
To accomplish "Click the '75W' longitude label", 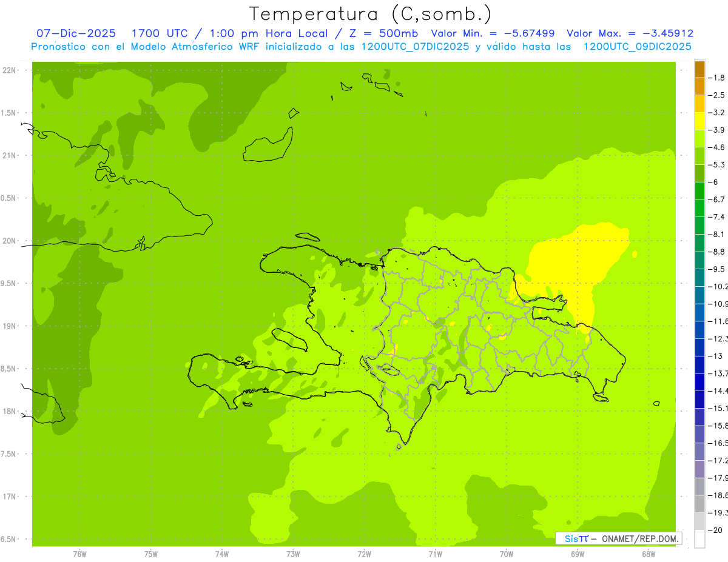I will [x=151, y=554].
